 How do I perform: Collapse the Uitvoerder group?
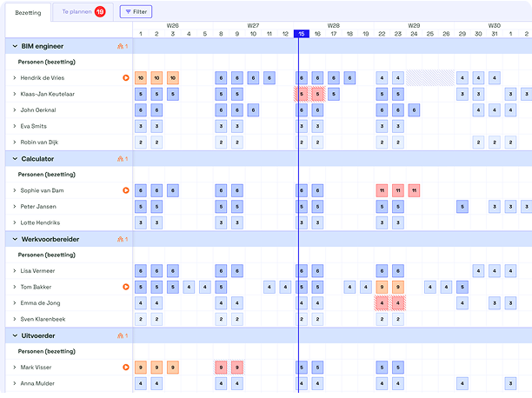(x=15, y=335)
